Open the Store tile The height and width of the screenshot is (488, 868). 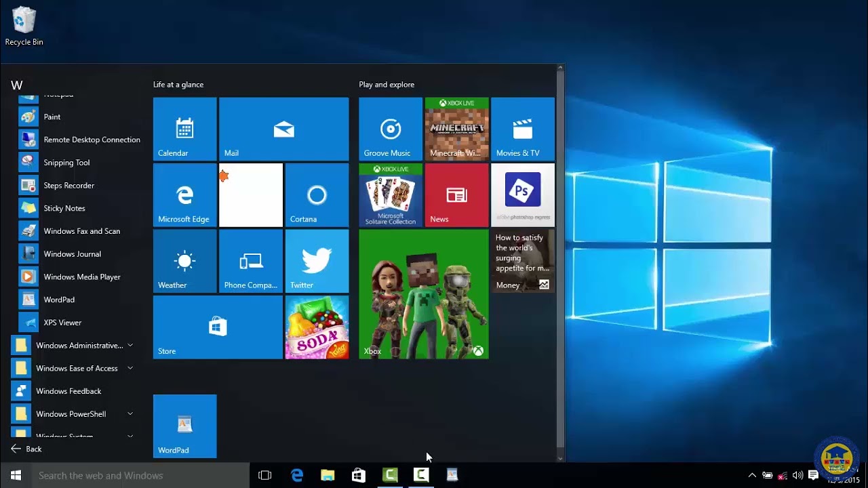(218, 327)
